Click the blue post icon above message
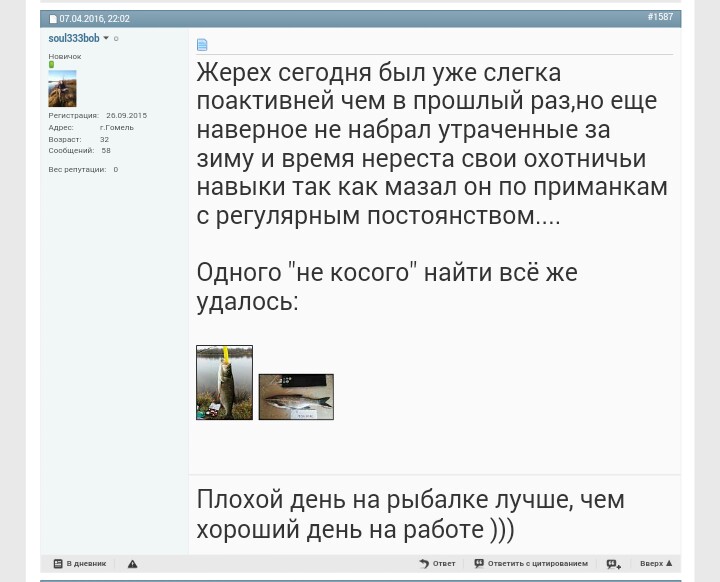 [x=202, y=45]
